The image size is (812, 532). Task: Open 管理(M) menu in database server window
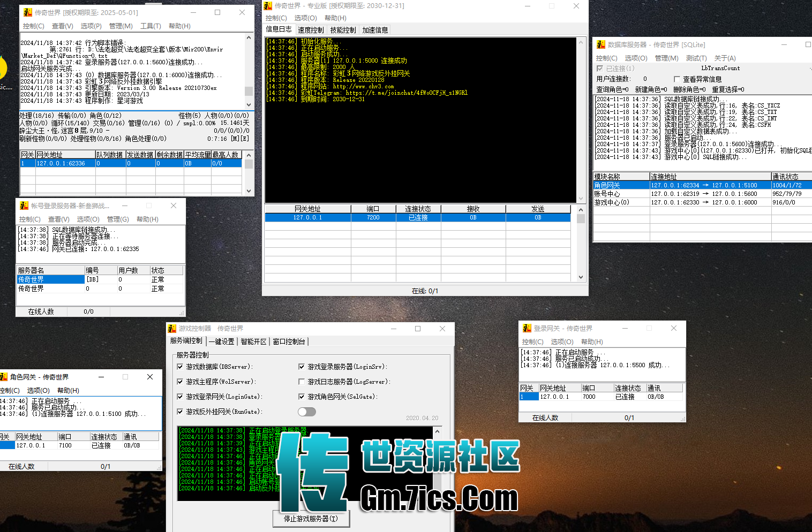[666, 58]
